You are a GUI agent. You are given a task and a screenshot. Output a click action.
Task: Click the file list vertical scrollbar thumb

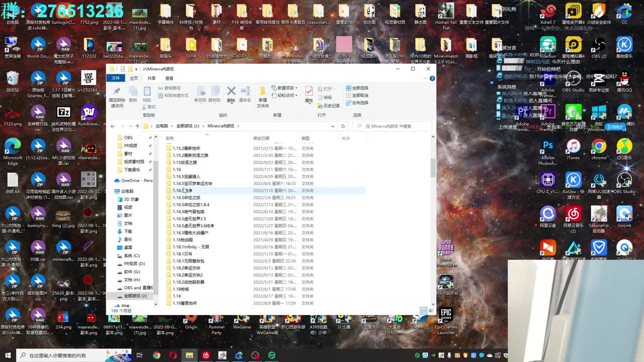(x=433, y=167)
